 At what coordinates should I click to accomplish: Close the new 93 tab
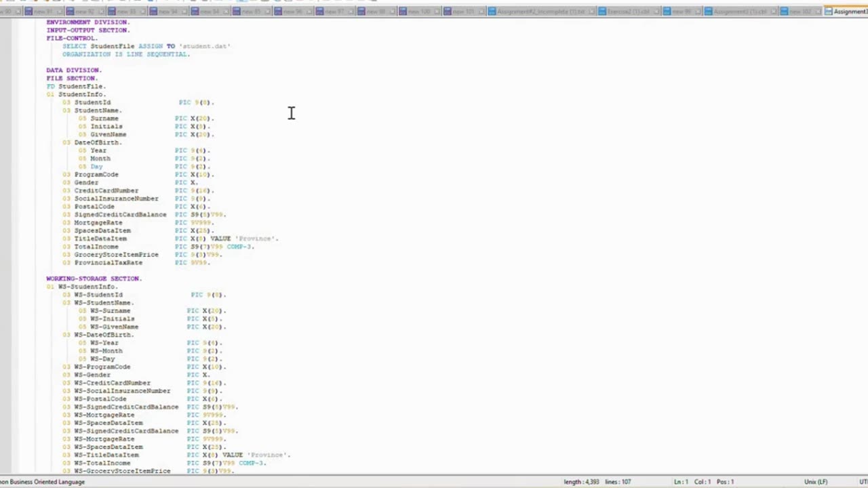tap(142, 12)
